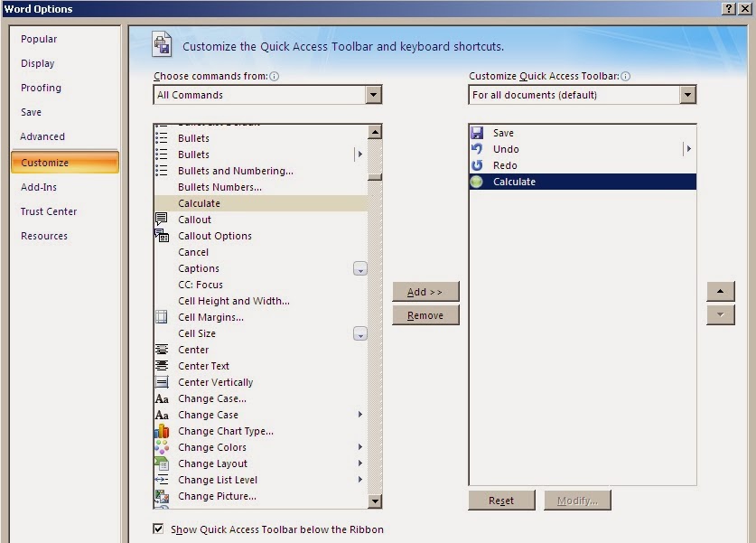Image resolution: width=756 pixels, height=543 pixels.
Task: Click the Callout Options icon
Action: coord(161,235)
